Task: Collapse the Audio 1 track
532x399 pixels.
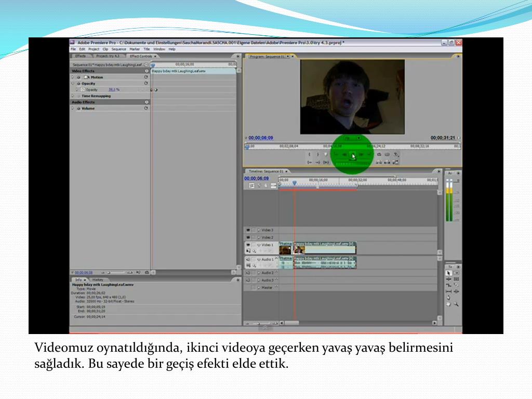Action: coord(259,259)
